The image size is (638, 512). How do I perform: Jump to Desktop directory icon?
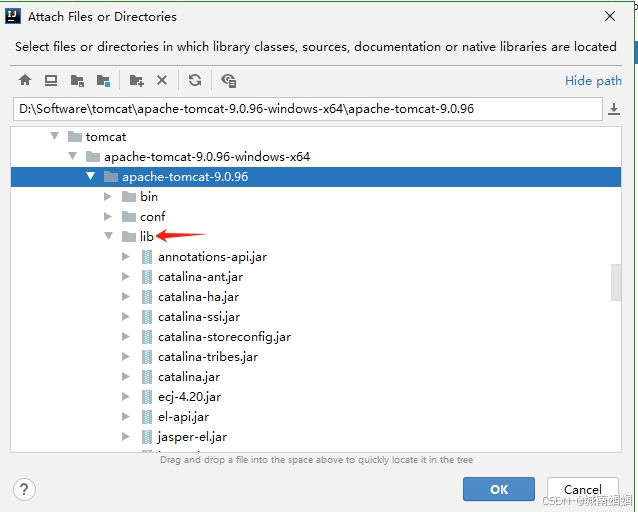(x=51, y=80)
